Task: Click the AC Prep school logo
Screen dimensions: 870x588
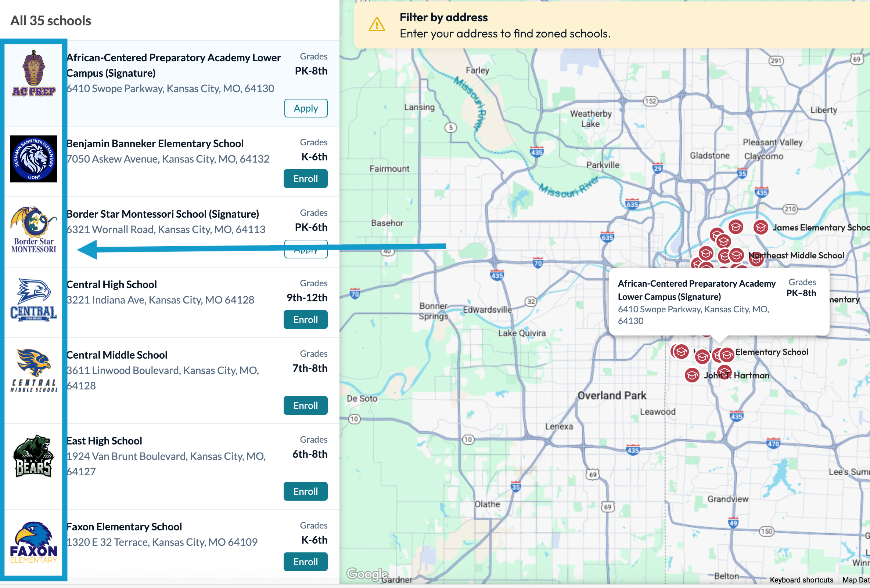Action: (34, 73)
